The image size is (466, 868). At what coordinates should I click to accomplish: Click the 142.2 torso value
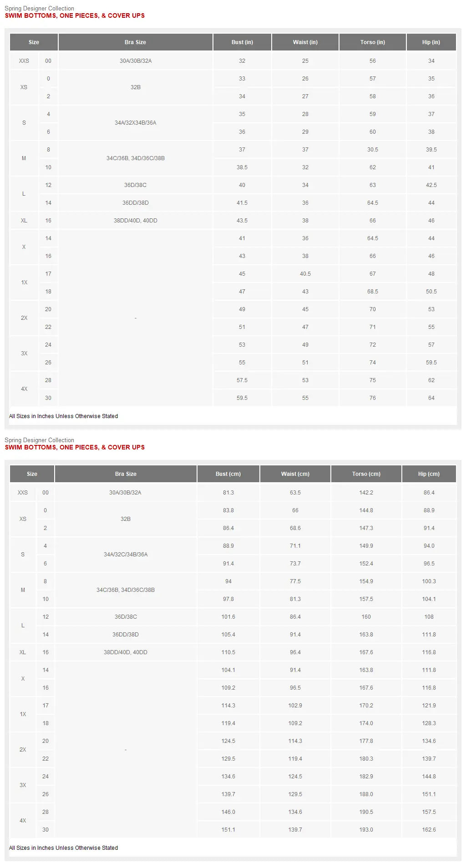point(366,493)
